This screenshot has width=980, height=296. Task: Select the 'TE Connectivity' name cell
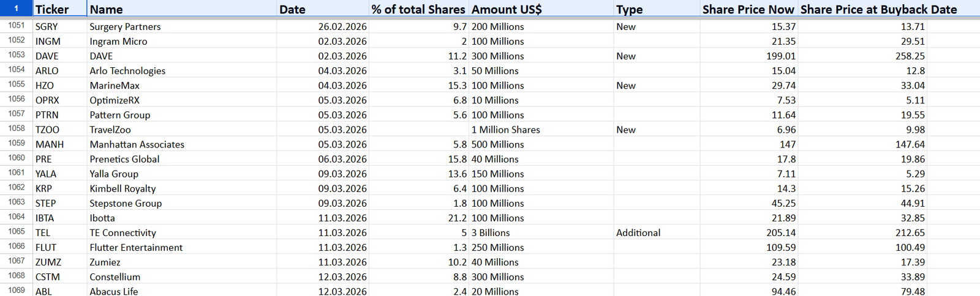point(182,232)
